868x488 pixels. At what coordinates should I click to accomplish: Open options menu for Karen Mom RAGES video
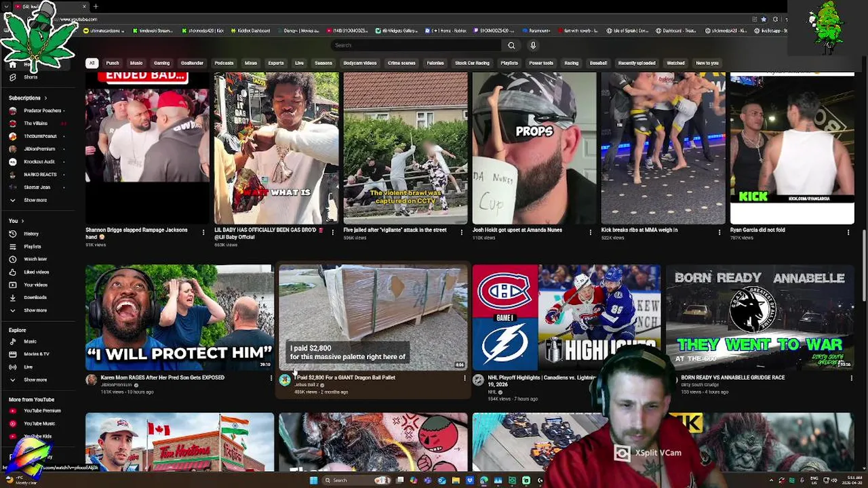(x=271, y=378)
